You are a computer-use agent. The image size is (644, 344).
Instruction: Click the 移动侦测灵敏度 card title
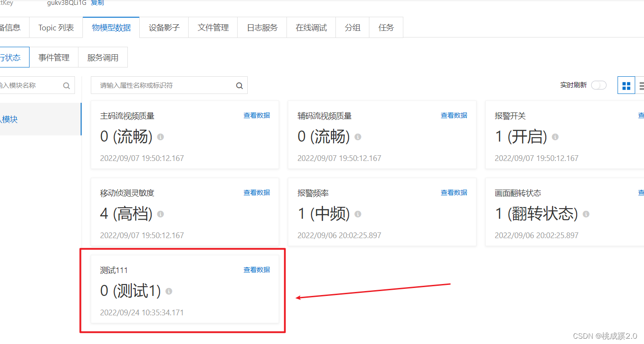pos(127,193)
